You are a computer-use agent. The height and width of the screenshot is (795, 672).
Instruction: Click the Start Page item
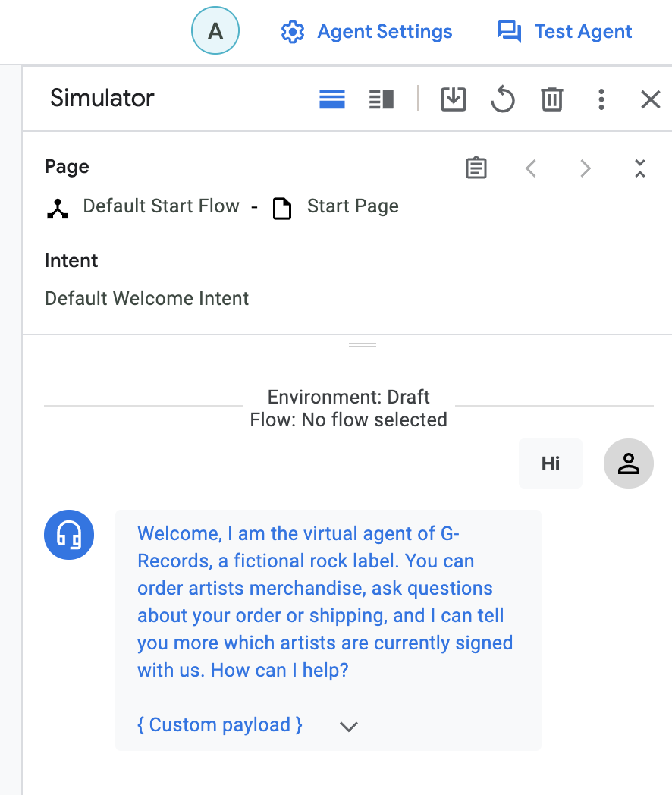point(353,206)
